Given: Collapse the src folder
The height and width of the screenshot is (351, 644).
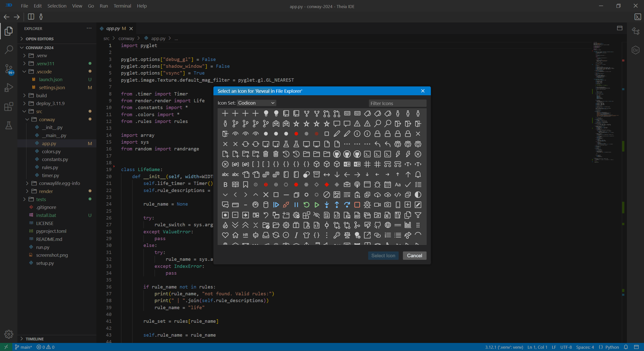Looking at the screenshot, I should coord(24,111).
